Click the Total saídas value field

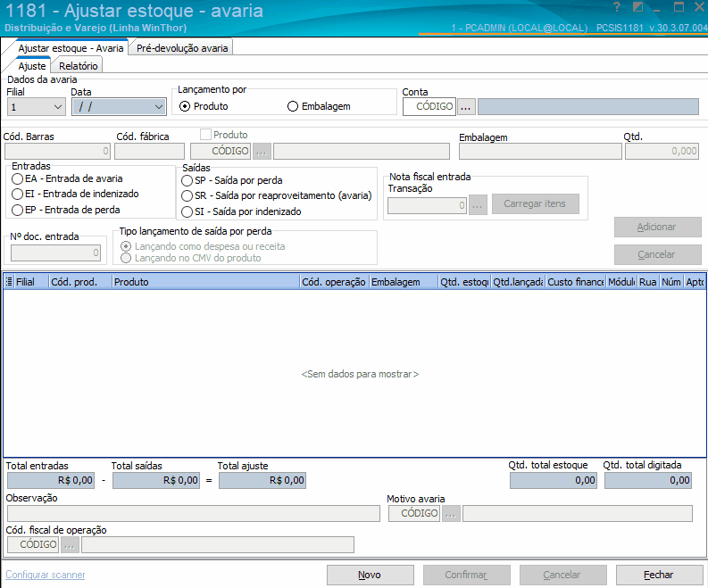[156, 481]
